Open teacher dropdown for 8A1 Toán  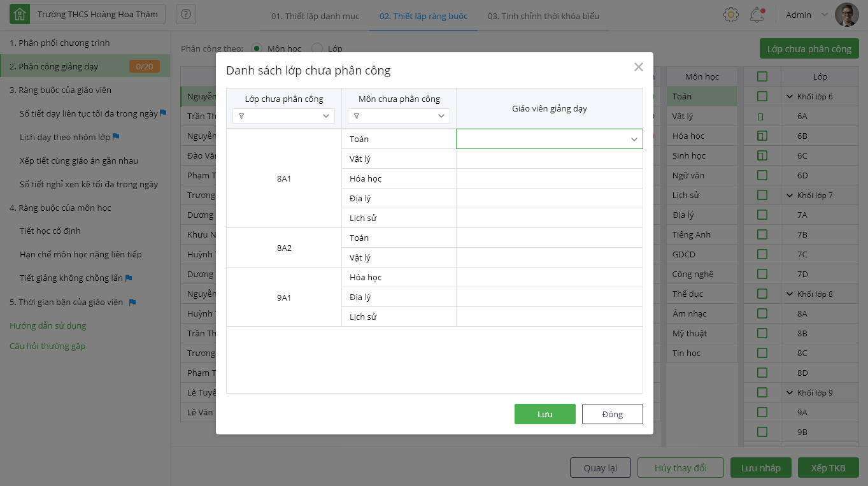click(634, 139)
